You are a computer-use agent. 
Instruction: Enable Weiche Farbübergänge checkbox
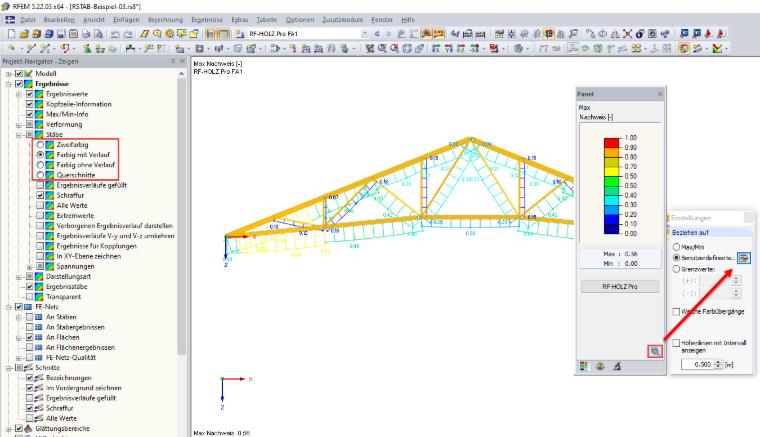click(676, 312)
